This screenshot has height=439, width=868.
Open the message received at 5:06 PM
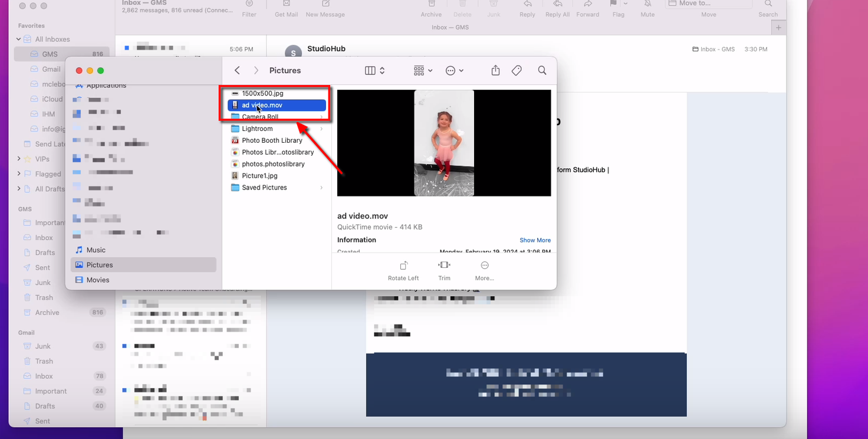190,49
